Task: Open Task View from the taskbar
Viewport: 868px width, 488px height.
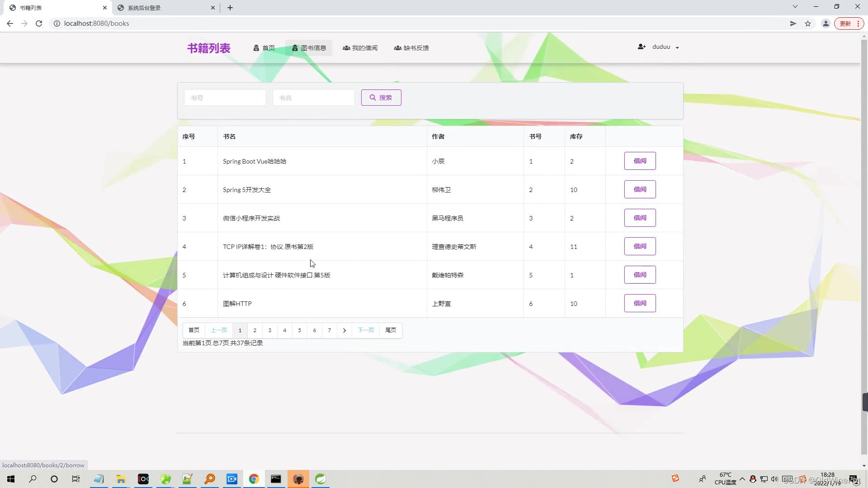Action: coord(75,479)
